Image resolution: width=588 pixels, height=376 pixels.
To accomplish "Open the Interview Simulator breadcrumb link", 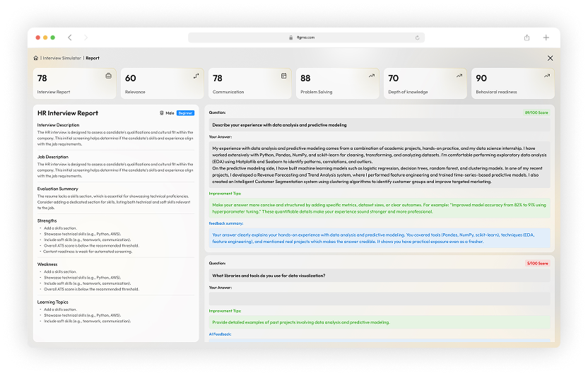I will tap(61, 58).
